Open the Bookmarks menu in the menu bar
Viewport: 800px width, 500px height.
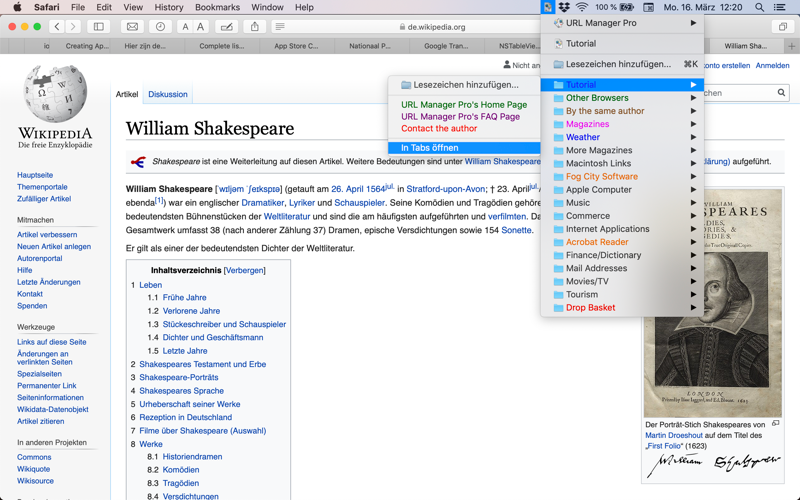(217, 7)
